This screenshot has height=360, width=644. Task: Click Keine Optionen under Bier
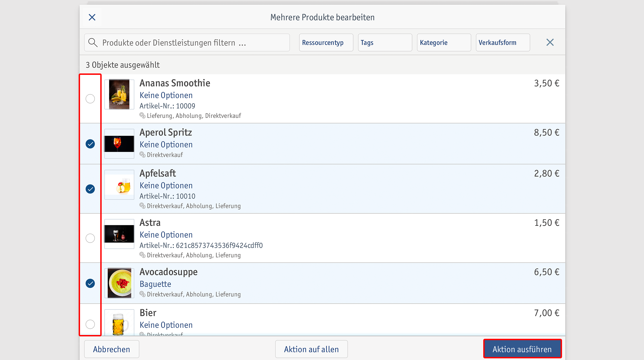tap(166, 325)
